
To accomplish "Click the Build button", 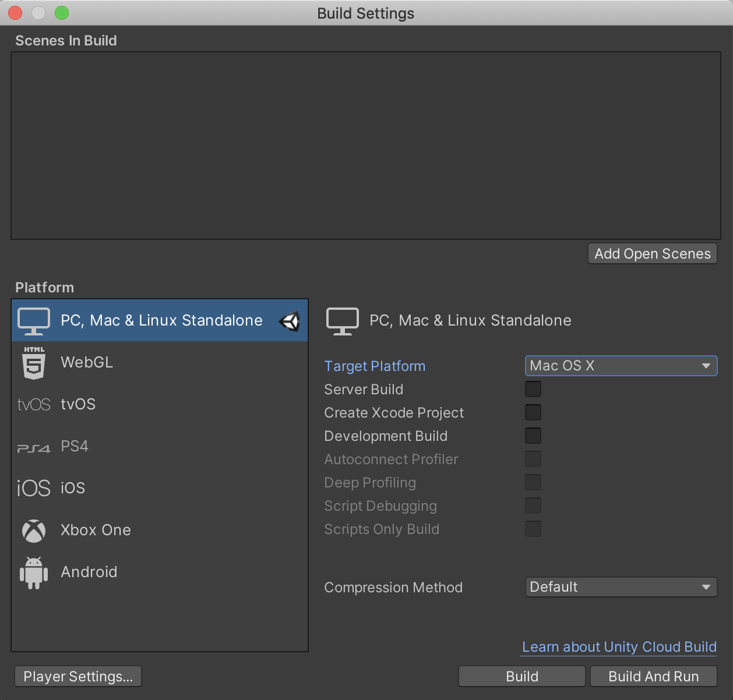I will coord(521,676).
